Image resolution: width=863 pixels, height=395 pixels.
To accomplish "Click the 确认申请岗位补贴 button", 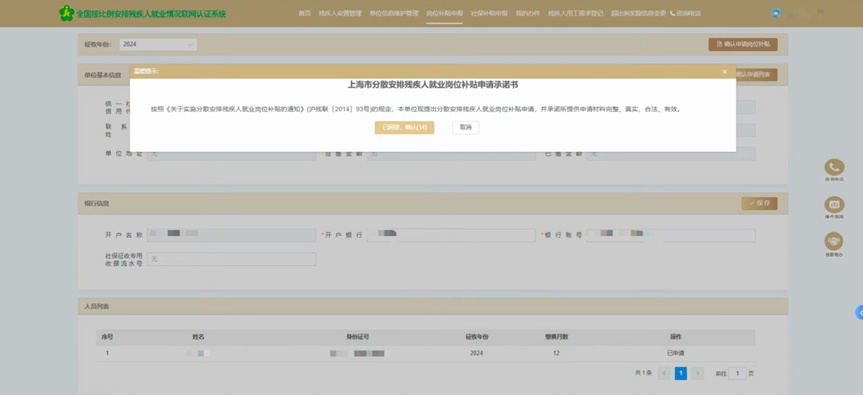I will point(743,45).
